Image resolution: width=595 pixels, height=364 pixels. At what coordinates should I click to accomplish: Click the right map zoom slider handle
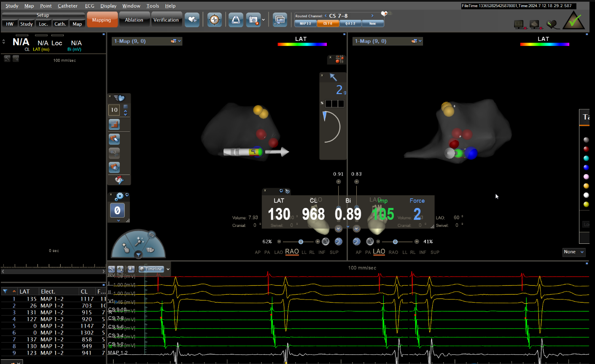[395, 242]
